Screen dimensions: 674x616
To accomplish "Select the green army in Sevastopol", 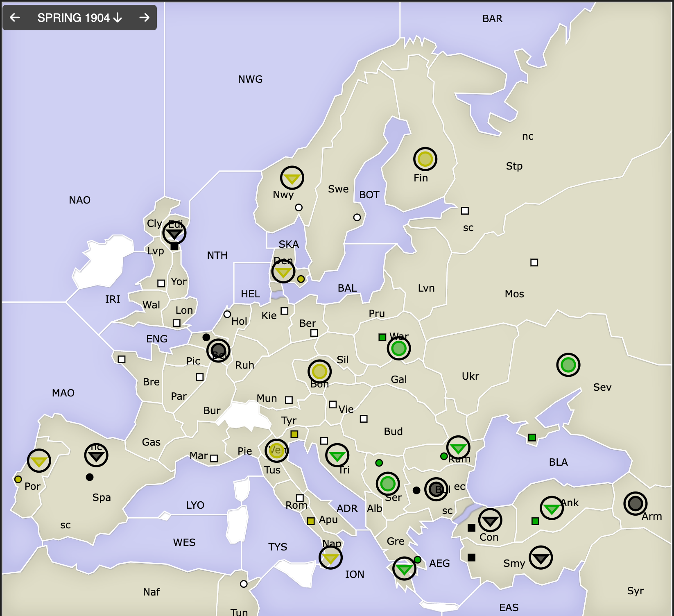I will coord(568,365).
